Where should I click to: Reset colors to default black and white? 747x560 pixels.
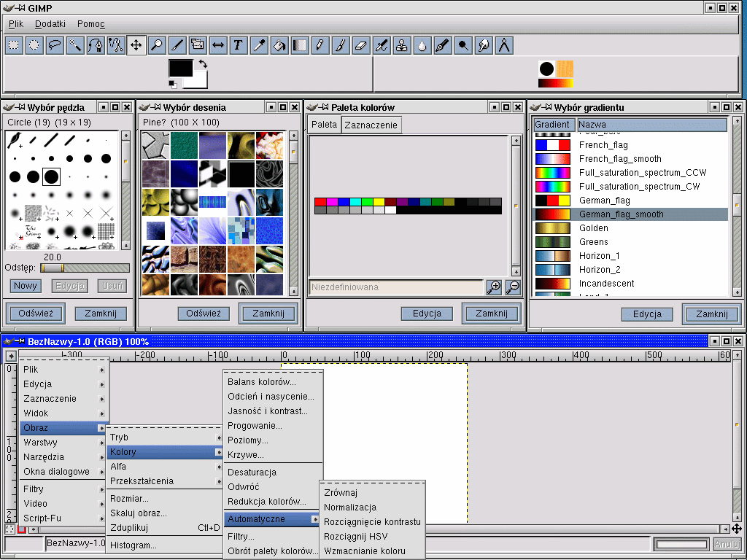point(172,85)
